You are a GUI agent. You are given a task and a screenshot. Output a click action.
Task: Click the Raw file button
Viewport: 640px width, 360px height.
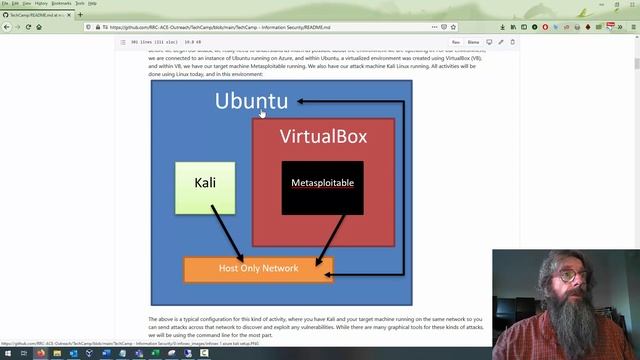click(456, 42)
